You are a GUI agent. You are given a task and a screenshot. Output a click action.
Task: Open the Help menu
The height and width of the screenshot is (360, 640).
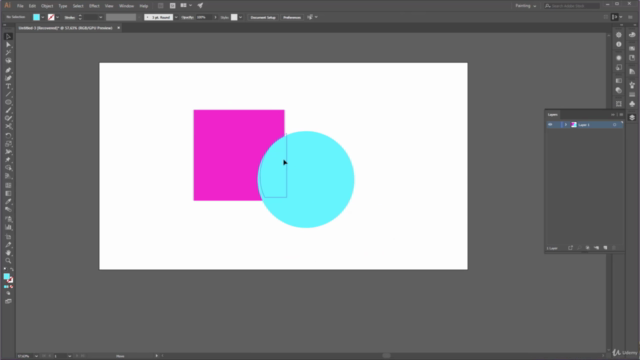point(144,6)
